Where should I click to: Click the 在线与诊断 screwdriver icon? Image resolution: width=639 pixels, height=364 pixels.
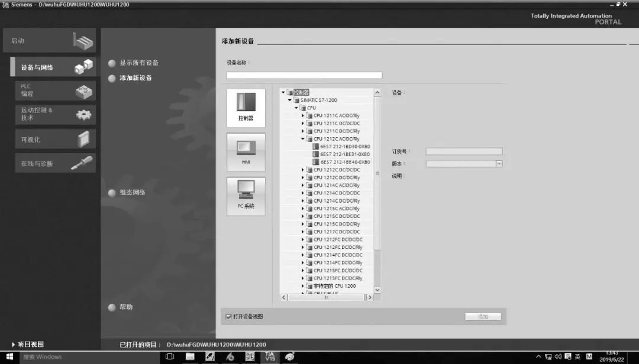(x=82, y=164)
